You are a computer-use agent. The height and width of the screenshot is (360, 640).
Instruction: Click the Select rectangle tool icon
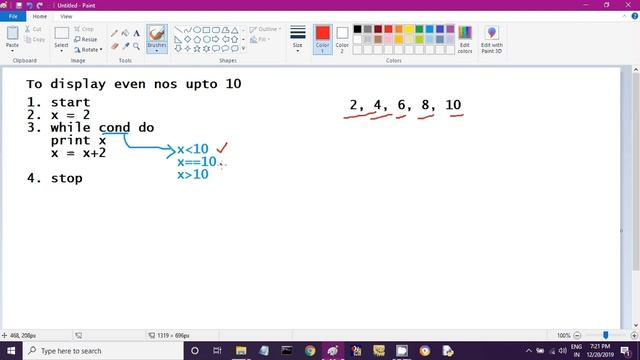point(61,33)
